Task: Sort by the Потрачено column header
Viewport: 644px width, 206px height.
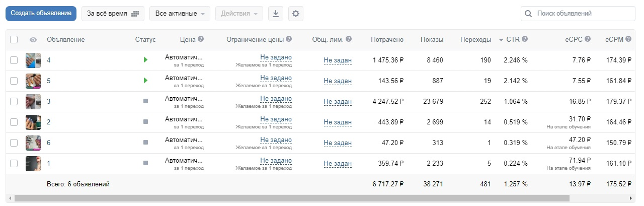Action: pos(387,40)
